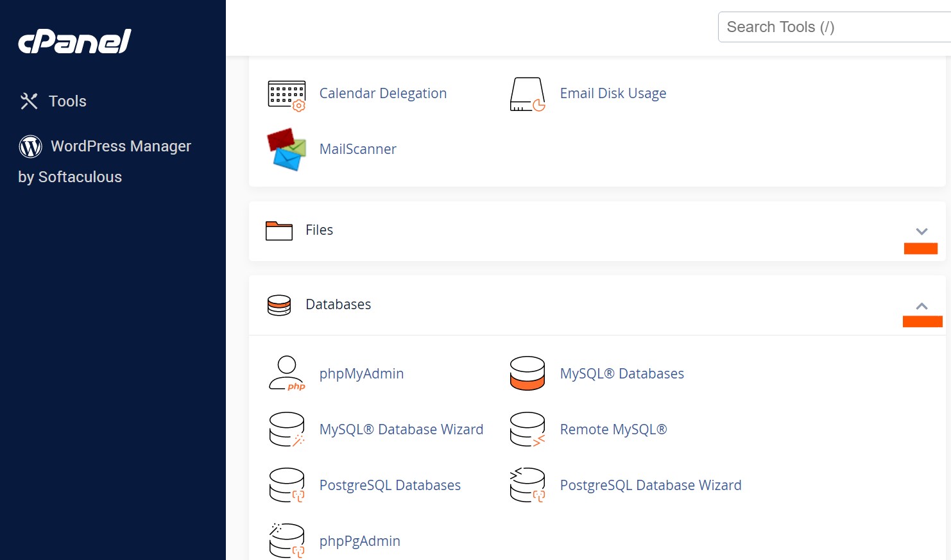Open the phpMyAdmin link

click(x=361, y=374)
